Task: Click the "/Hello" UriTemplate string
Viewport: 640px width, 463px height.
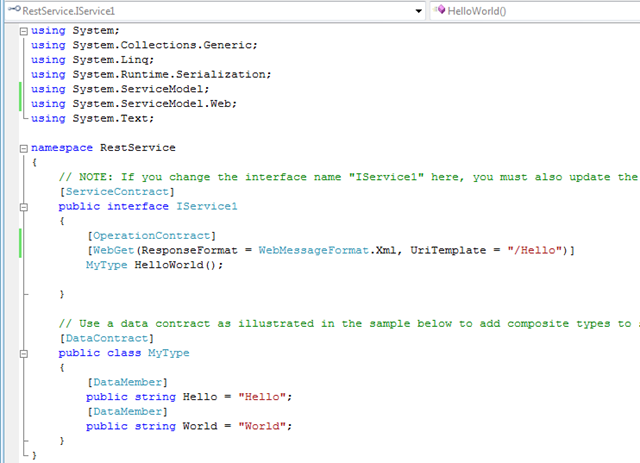Action: tap(534, 250)
